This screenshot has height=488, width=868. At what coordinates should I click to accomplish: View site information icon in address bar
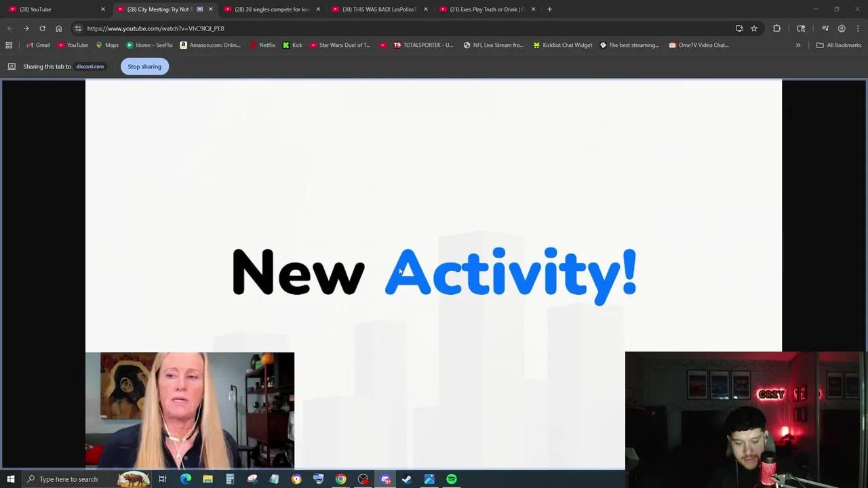pos(78,28)
